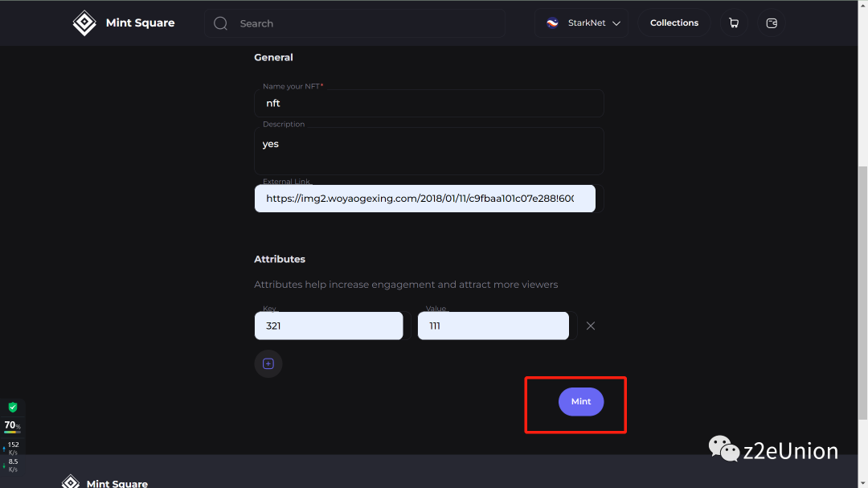Viewport: 868px width, 488px height.
Task: Remove the attribute row with the X icon
Action: [591, 326]
